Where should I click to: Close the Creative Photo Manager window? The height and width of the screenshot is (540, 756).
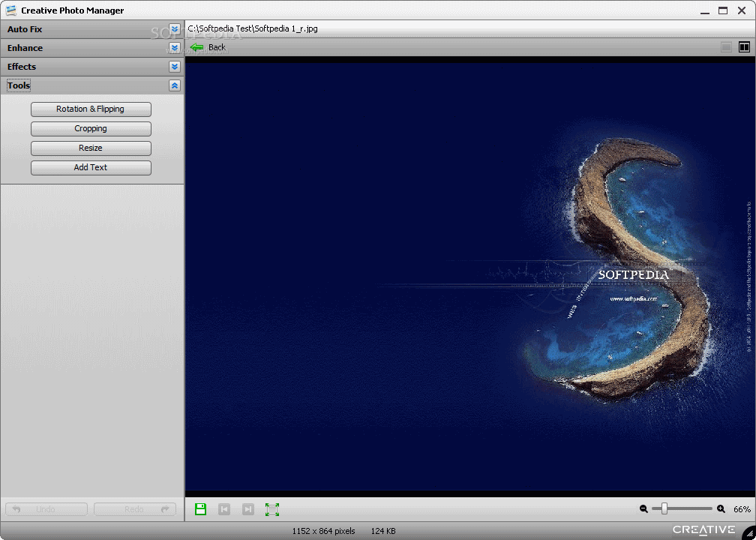742,10
